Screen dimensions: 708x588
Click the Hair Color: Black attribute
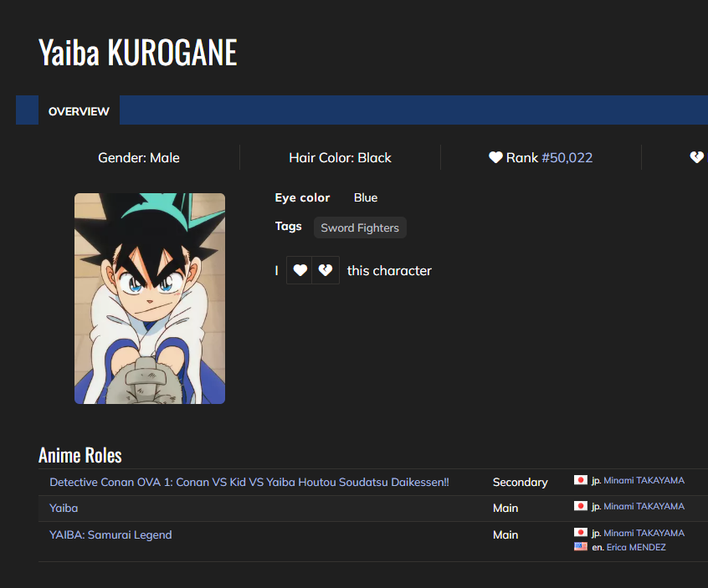click(x=340, y=157)
